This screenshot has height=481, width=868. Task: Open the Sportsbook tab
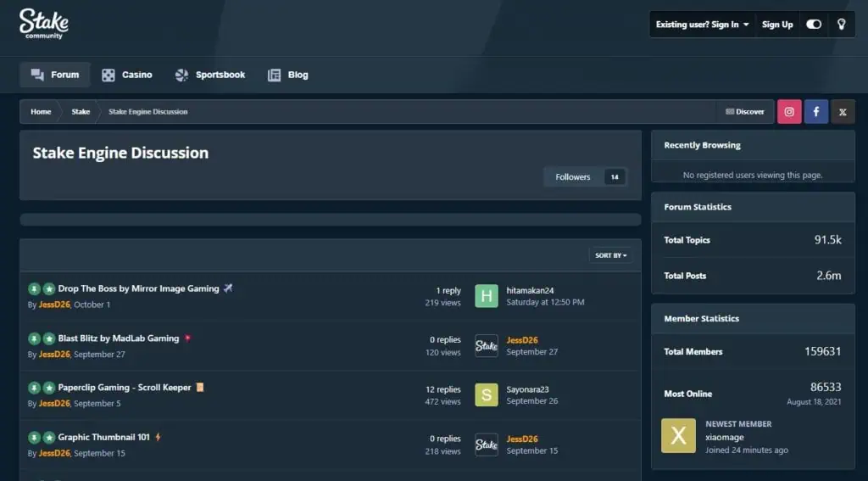tap(210, 75)
